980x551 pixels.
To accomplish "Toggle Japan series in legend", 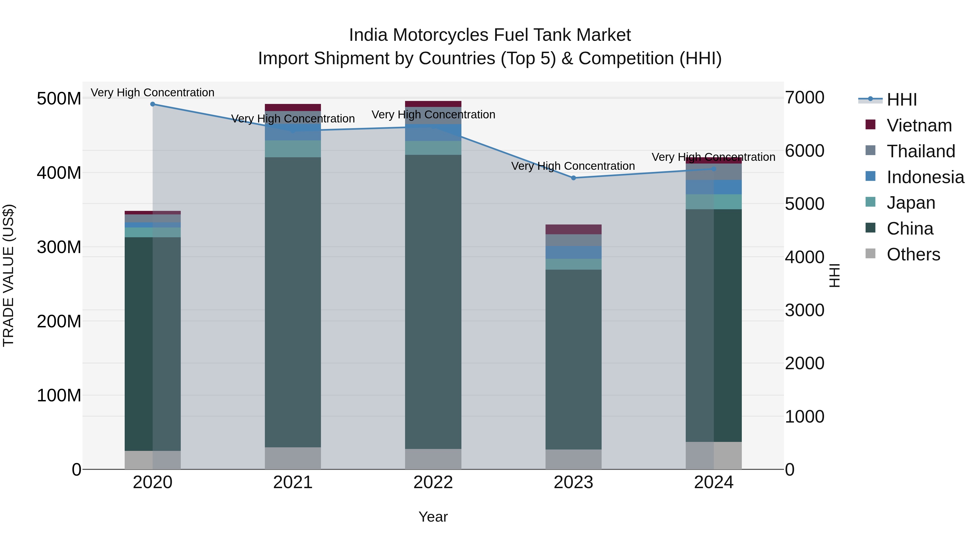I will pyautogui.click(x=900, y=203).
